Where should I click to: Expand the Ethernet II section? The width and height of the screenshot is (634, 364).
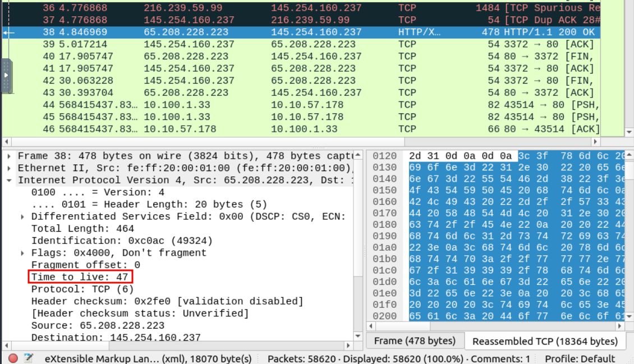point(10,168)
